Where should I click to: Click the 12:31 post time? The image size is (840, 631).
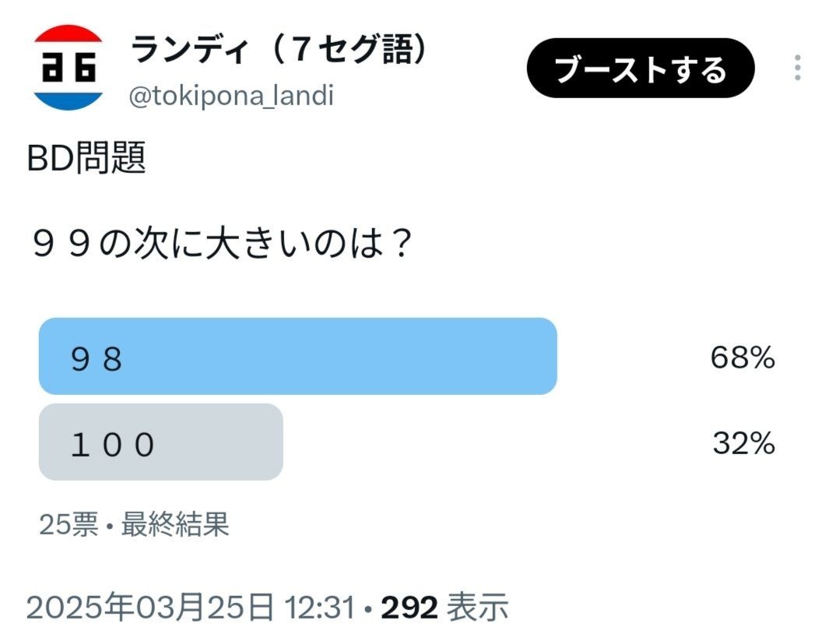(320, 608)
